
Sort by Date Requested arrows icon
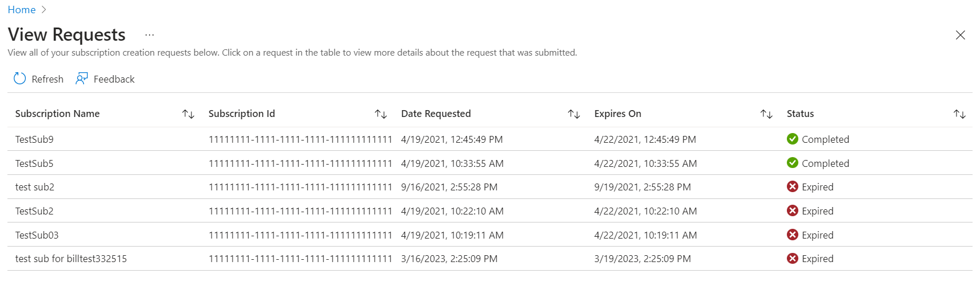574,114
